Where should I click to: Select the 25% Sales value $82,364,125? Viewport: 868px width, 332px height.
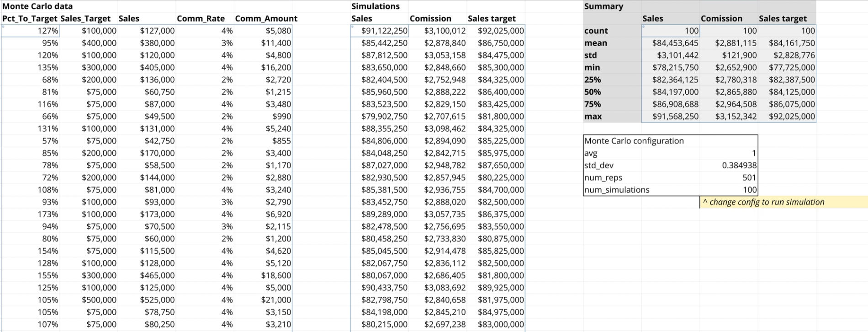671,80
